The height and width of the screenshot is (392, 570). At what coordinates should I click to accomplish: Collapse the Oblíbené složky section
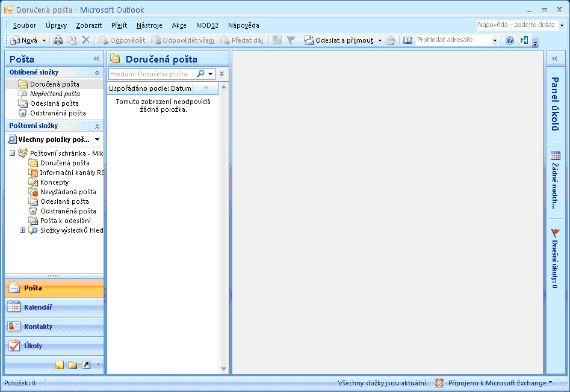(x=97, y=73)
